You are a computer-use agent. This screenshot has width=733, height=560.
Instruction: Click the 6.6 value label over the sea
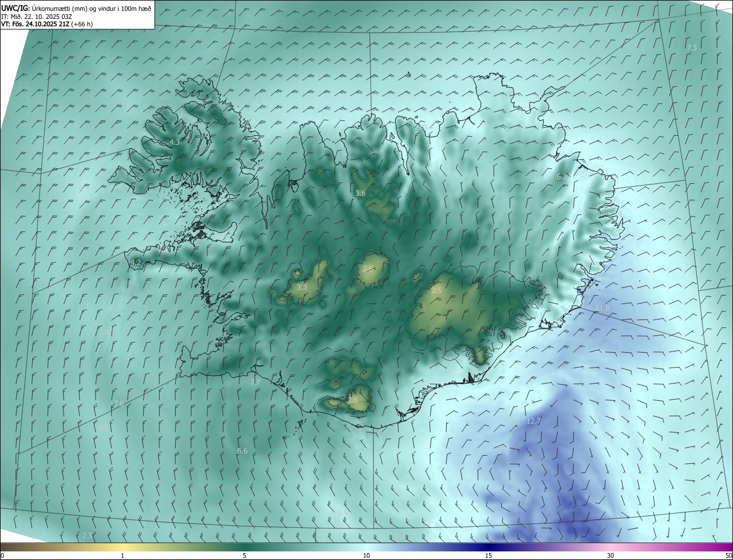click(242, 451)
